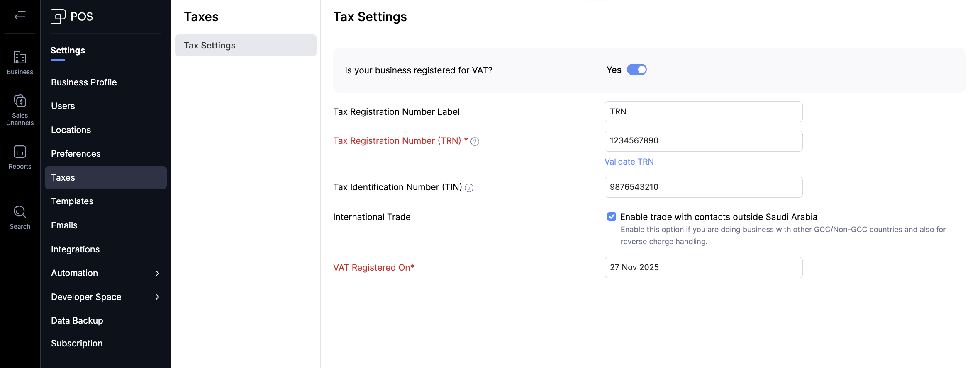
Task: Open the Subscription settings page
Action: [77, 344]
